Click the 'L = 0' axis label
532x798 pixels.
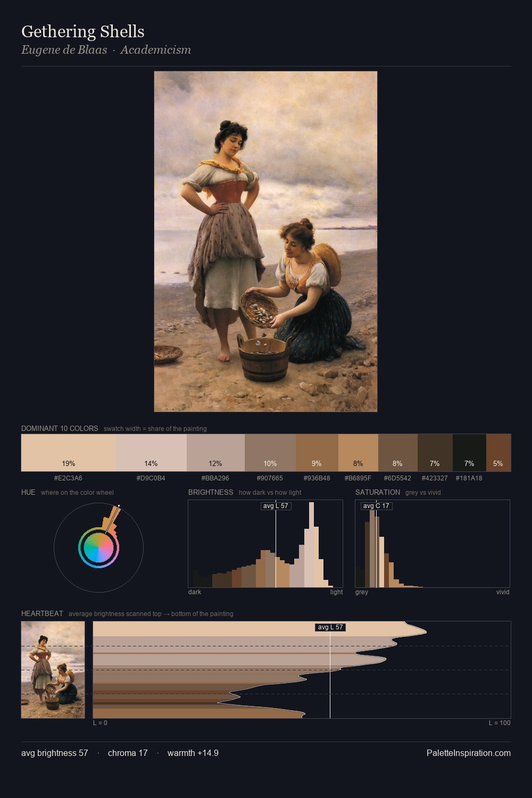pyautogui.click(x=100, y=723)
